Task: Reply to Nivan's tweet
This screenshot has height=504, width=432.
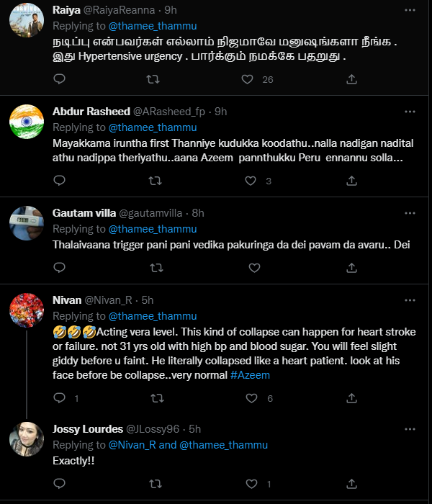Action: tap(60, 398)
